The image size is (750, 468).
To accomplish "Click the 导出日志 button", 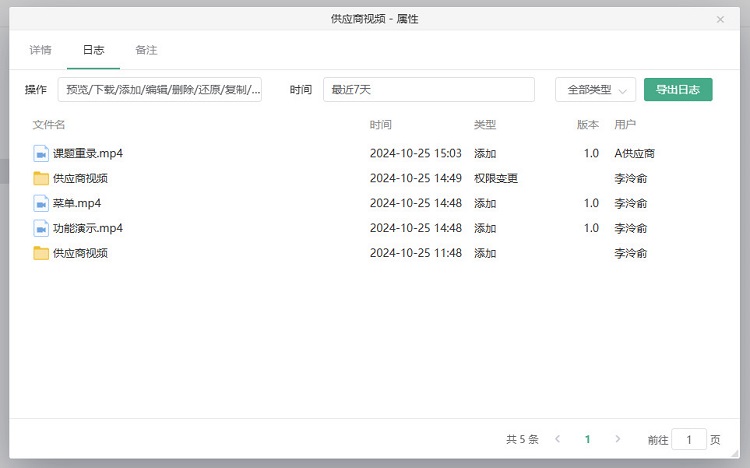I will pos(677,90).
